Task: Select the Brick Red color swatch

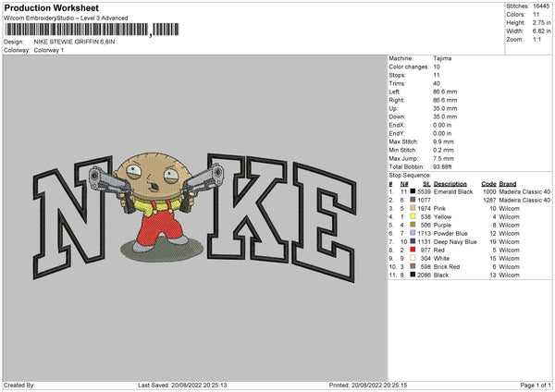Action: coord(413,266)
